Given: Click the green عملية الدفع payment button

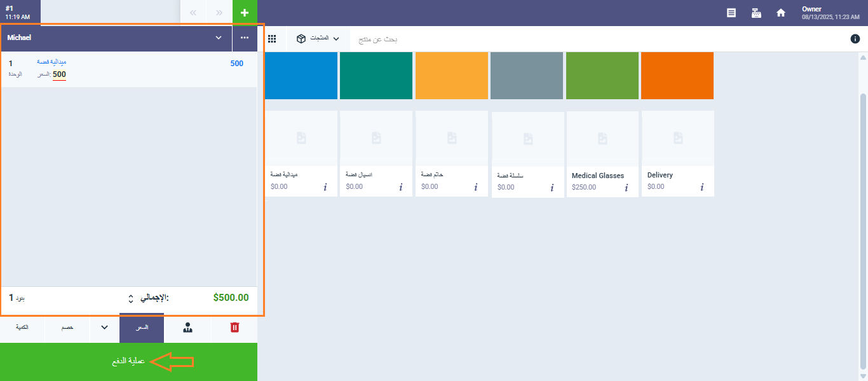Looking at the screenshot, I should point(128,361).
